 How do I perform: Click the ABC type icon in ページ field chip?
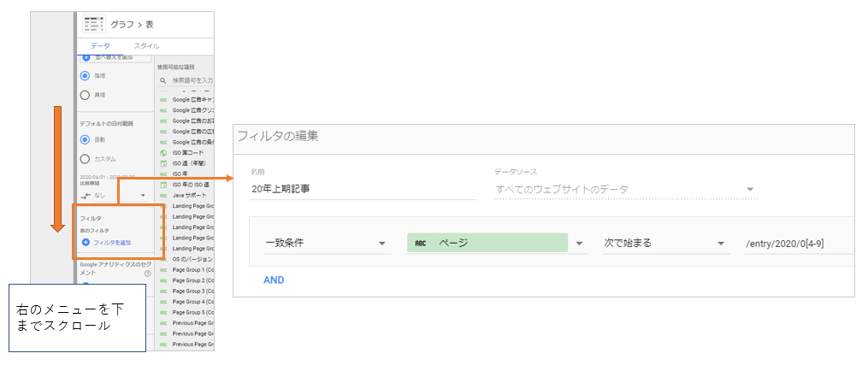[421, 243]
